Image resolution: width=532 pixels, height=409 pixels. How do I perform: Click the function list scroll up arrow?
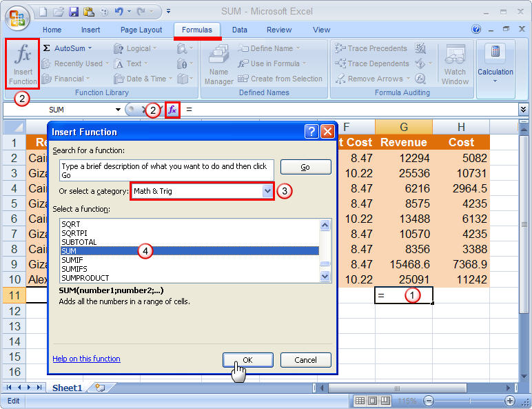click(325, 226)
